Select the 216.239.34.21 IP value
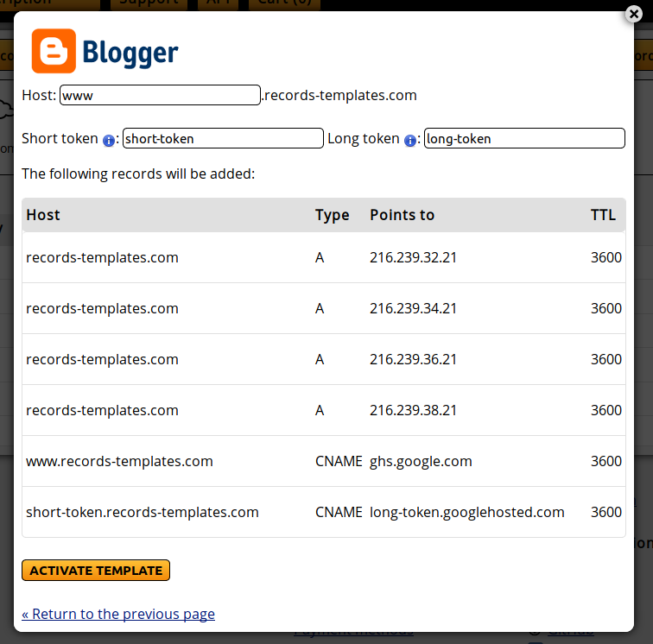 413,308
